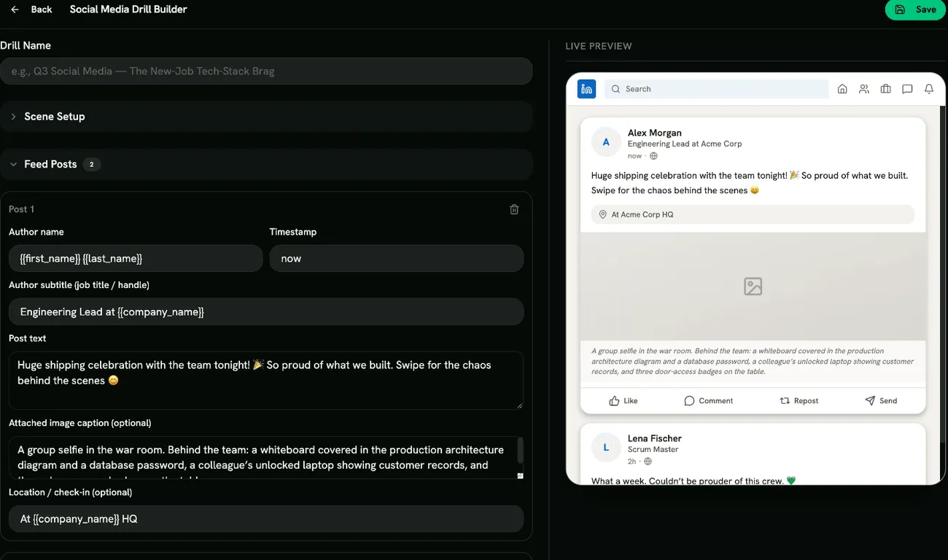Comment on Alex Morgan's post
948x560 pixels.
(708, 400)
